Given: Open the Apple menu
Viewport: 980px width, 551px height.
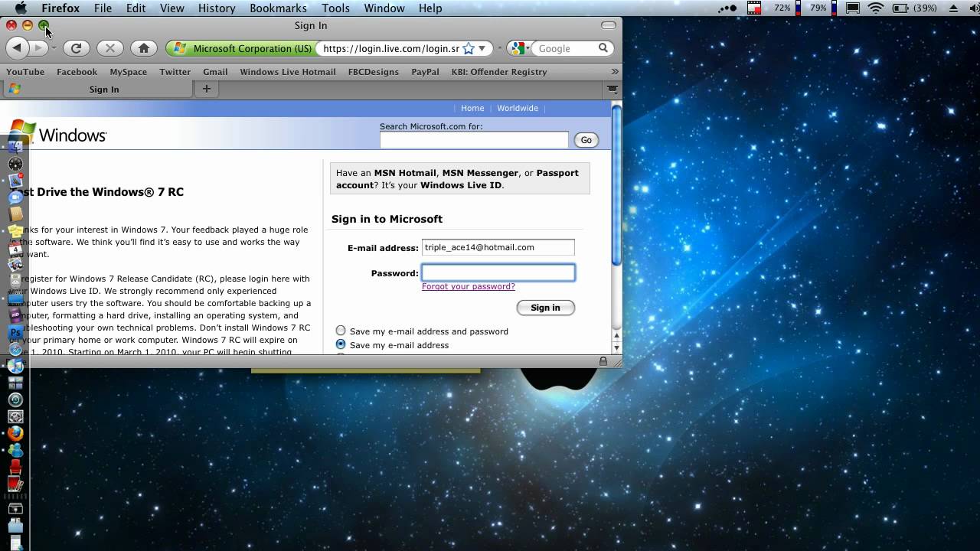Looking at the screenshot, I should point(21,8).
